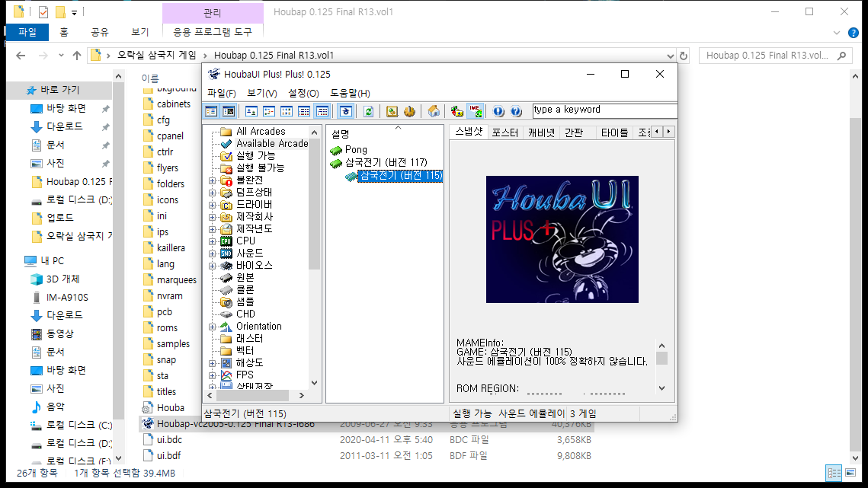Click the red-green folder toolbar icon
Viewport: 868px width, 488px height.
click(x=456, y=111)
